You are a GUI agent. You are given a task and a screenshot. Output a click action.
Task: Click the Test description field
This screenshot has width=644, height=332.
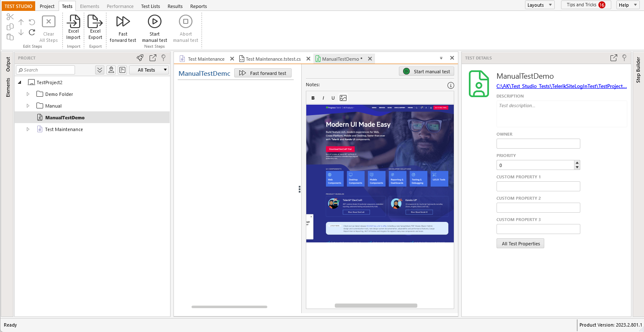[x=561, y=113]
